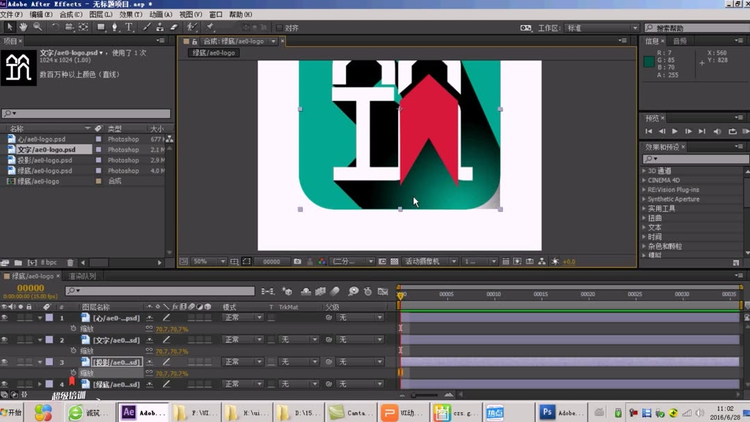Open the 动画 menu
The width and height of the screenshot is (750, 422).
click(x=161, y=14)
